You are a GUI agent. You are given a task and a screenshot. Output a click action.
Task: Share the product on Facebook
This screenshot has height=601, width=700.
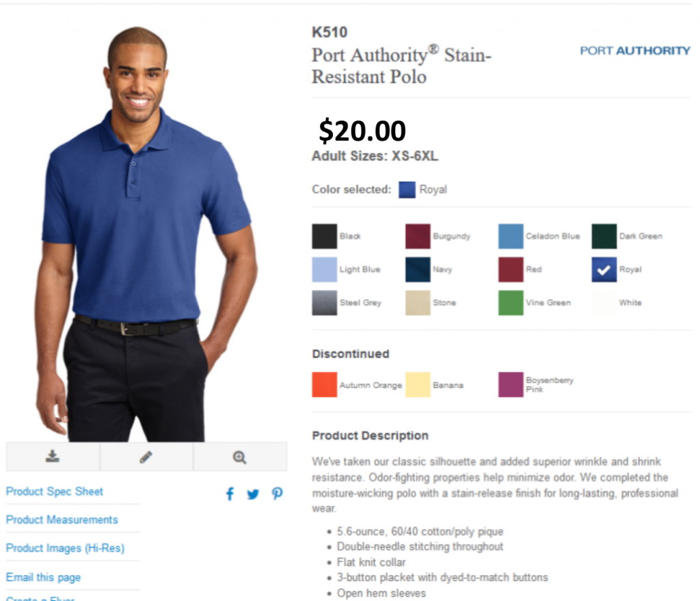pyautogui.click(x=230, y=494)
